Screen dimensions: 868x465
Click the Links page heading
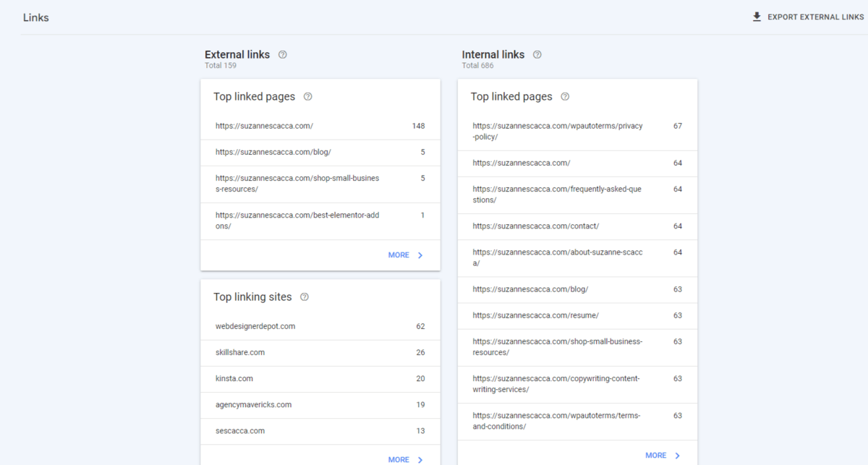[35, 17]
